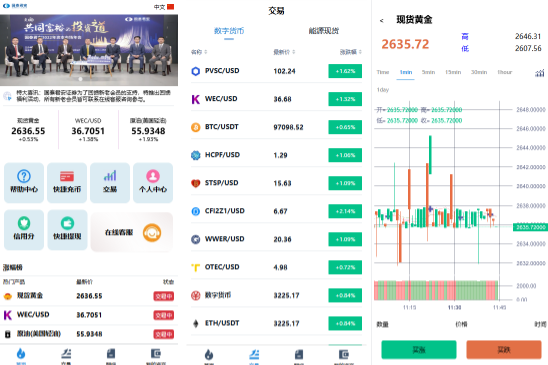Tap the third icon in the trade screen bottom bar
This screenshot has height=365, width=548.
[299, 356]
